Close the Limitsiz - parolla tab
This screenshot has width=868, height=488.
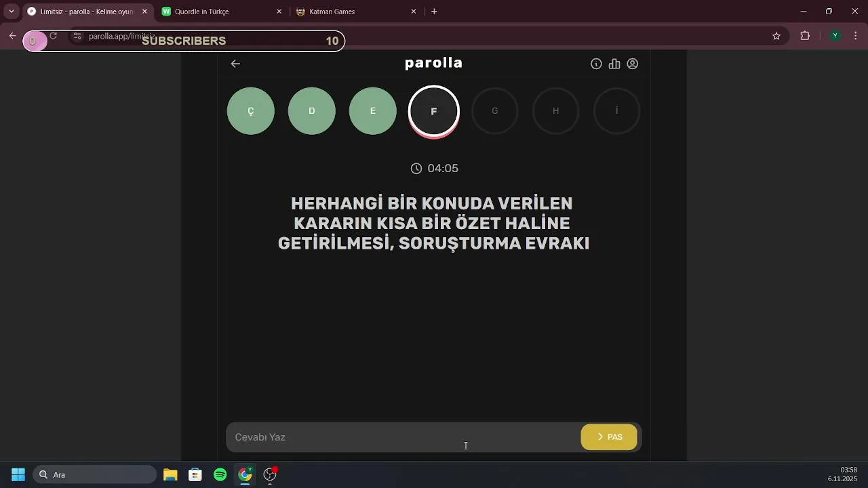[144, 12]
